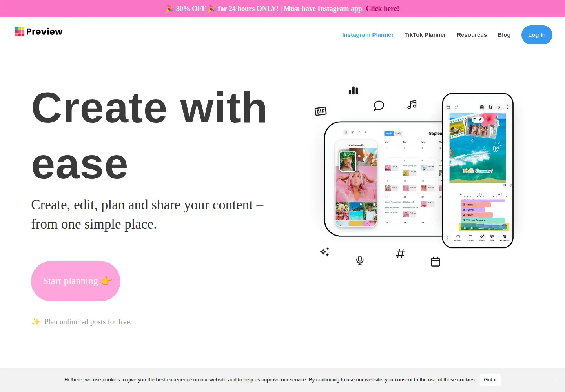
Task: Click the speech bubble icon
Action: click(379, 105)
